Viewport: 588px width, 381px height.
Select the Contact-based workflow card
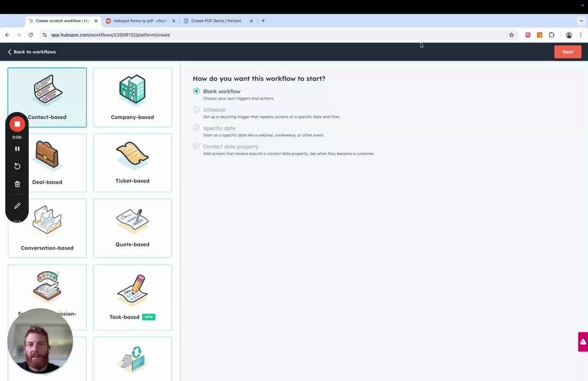coord(47,97)
